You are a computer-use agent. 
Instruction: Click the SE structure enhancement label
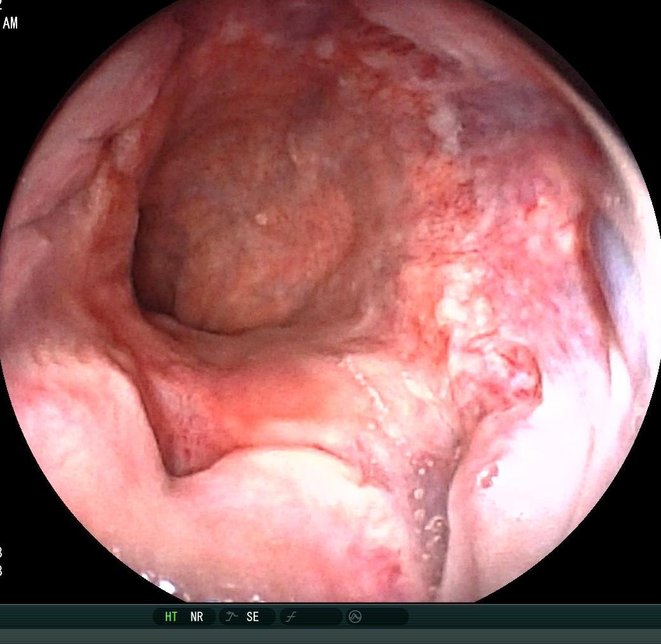point(252,617)
